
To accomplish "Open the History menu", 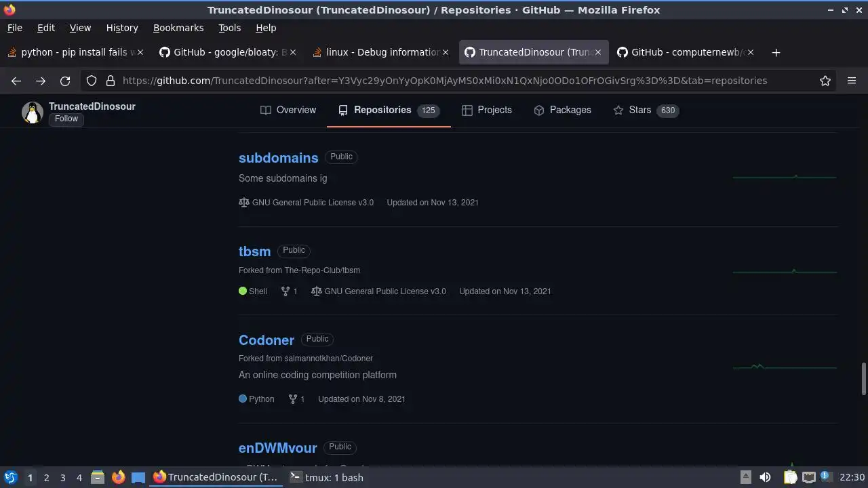I will [122, 28].
